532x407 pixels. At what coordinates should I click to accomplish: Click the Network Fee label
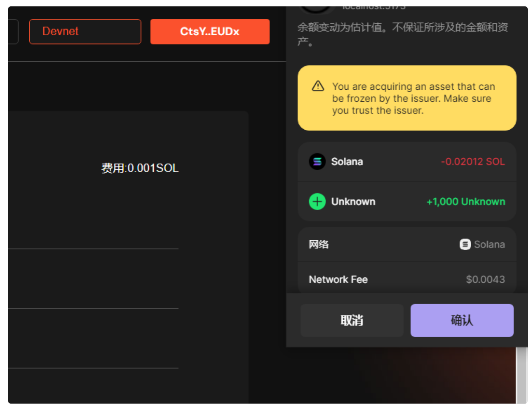[x=338, y=279]
